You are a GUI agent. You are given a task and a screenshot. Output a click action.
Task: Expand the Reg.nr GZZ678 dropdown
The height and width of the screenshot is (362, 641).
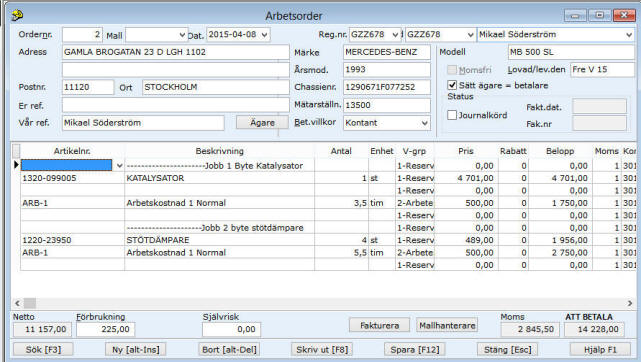(395, 35)
